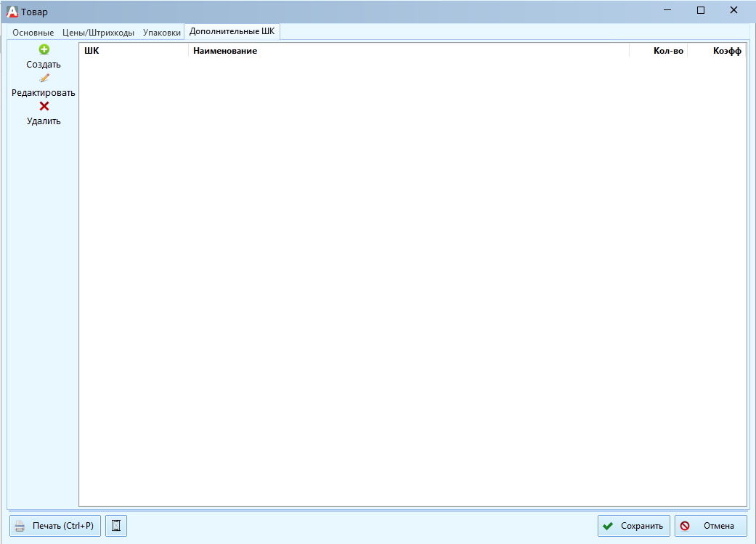Cancel with the Отмена button

tap(711, 526)
